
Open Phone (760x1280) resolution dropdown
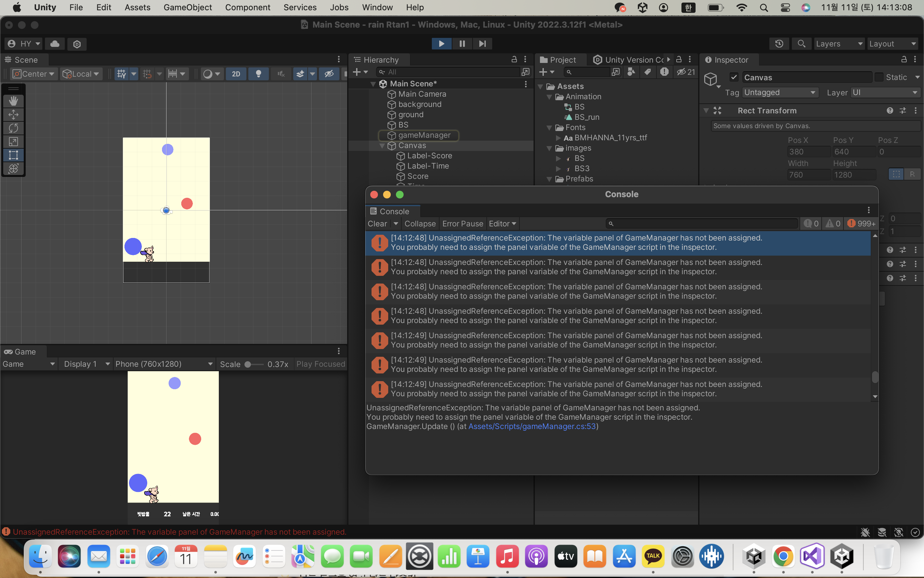(164, 364)
